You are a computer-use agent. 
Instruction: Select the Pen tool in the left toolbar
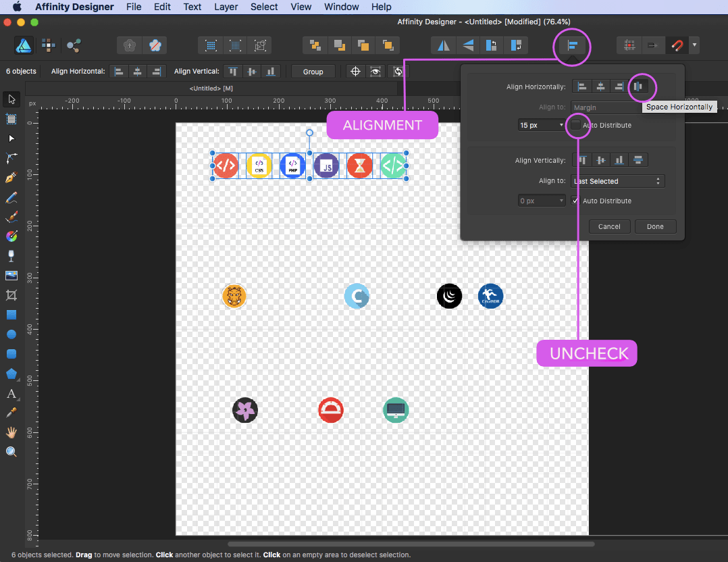point(11,178)
